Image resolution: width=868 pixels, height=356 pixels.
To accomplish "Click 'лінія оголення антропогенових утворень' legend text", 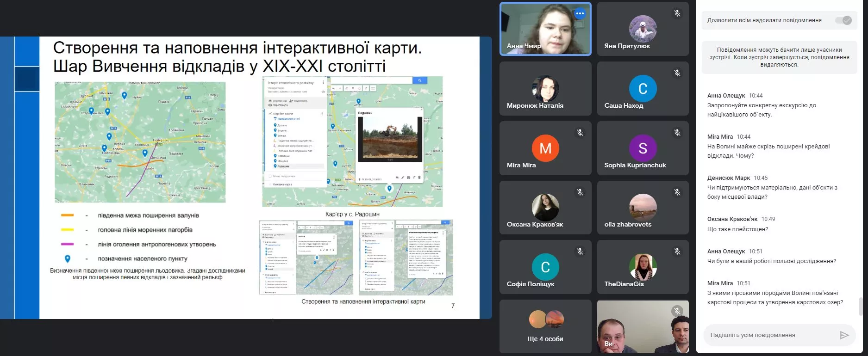I will pos(157,244).
